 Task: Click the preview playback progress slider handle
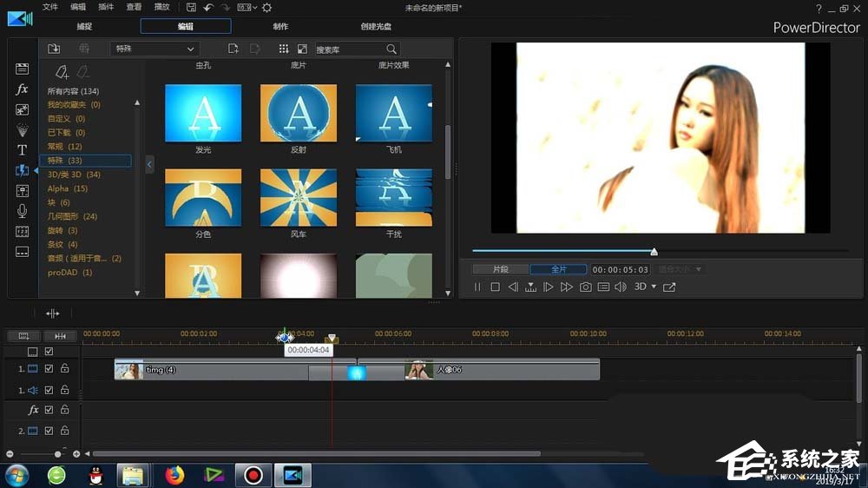pyautogui.click(x=654, y=252)
